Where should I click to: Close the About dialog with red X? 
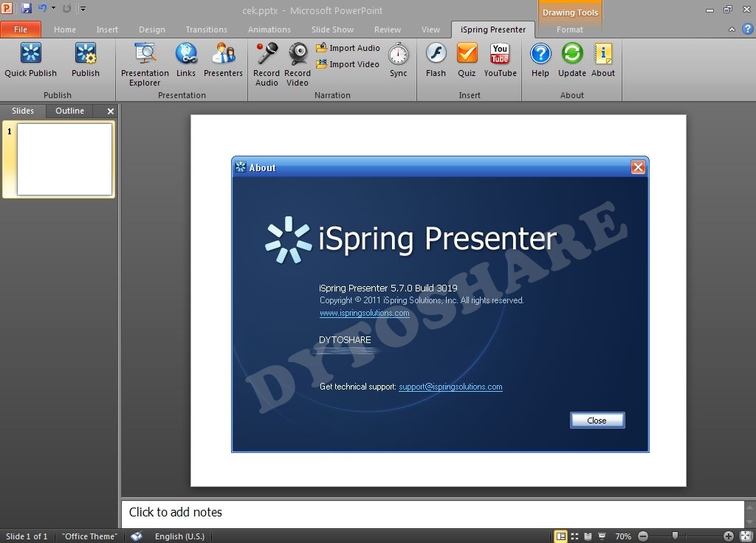click(638, 167)
